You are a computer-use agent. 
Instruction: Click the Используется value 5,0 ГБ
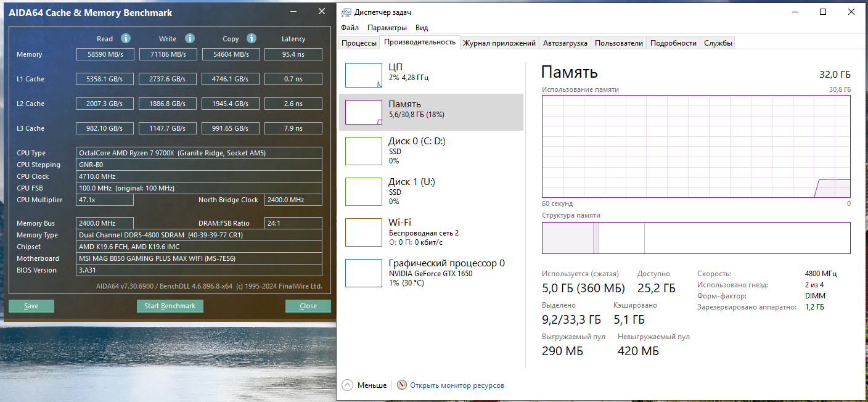point(583,288)
